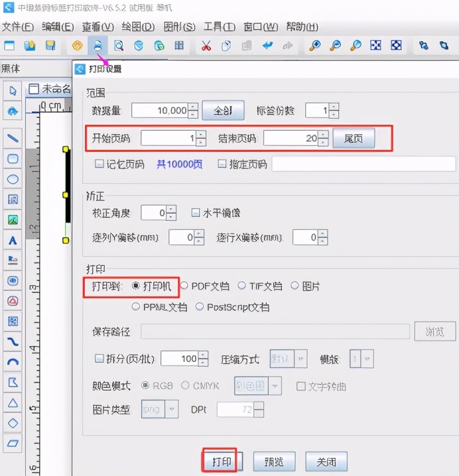Click the 预览 button
The height and width of the screenshot is (476, 459).
274,461
